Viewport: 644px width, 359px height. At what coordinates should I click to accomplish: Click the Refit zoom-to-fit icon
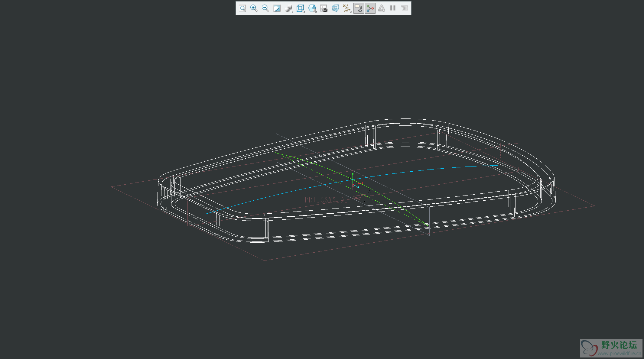click(242, 8)
